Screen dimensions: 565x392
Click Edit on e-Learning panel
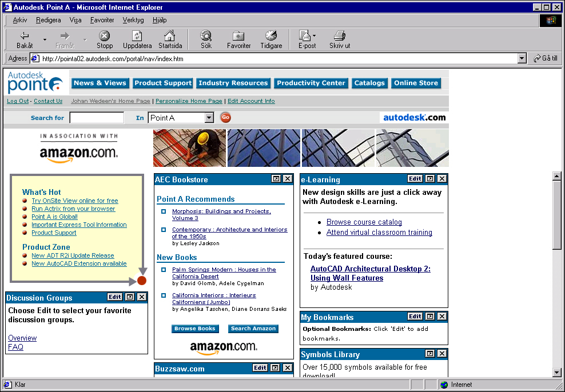[x=415, y=178]
